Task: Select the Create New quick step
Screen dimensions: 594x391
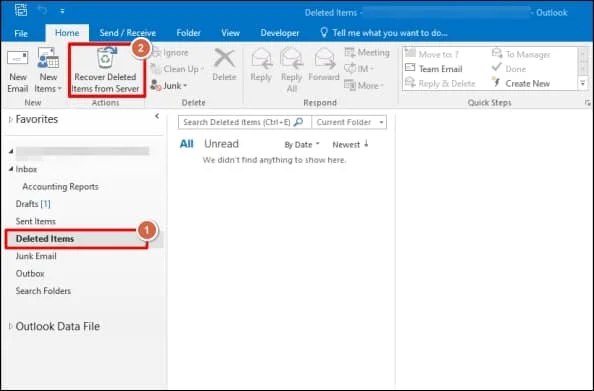Action: (x=521, y=83)
